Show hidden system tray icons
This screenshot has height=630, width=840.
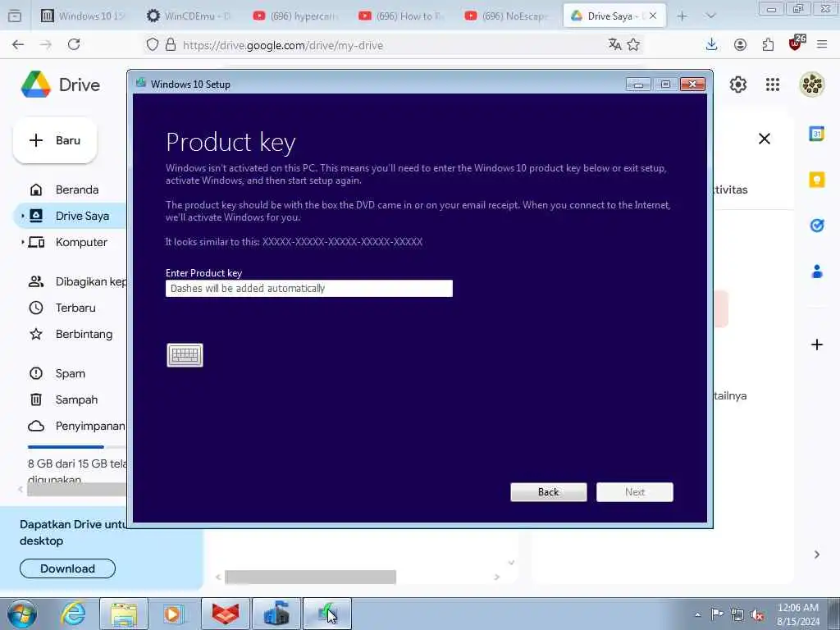click(x=697, y=614)
